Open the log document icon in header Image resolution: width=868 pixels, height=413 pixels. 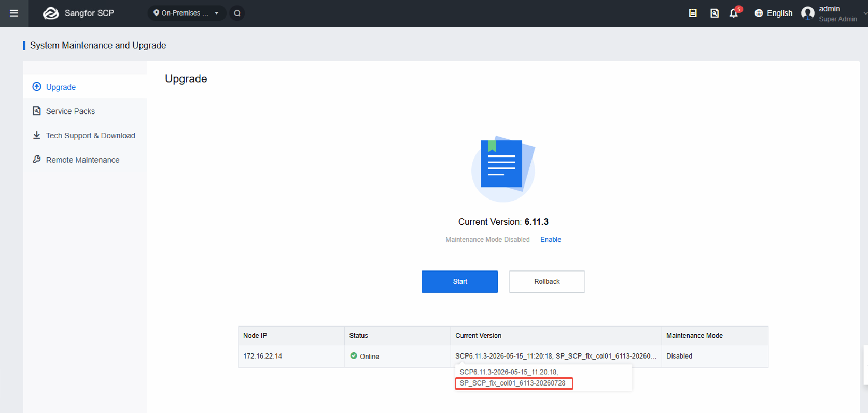click(715, 13)
